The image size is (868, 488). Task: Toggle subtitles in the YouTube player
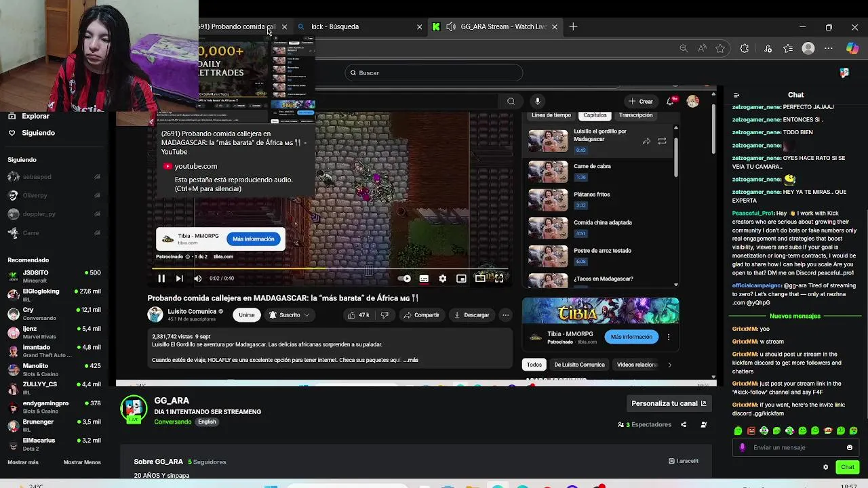tap(424, 279)
